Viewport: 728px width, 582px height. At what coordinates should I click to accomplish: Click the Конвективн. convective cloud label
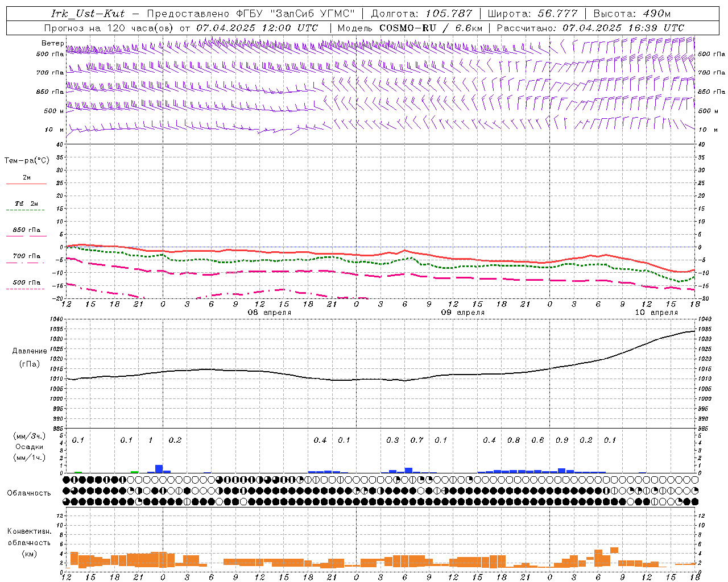click(x=30, y=531)
